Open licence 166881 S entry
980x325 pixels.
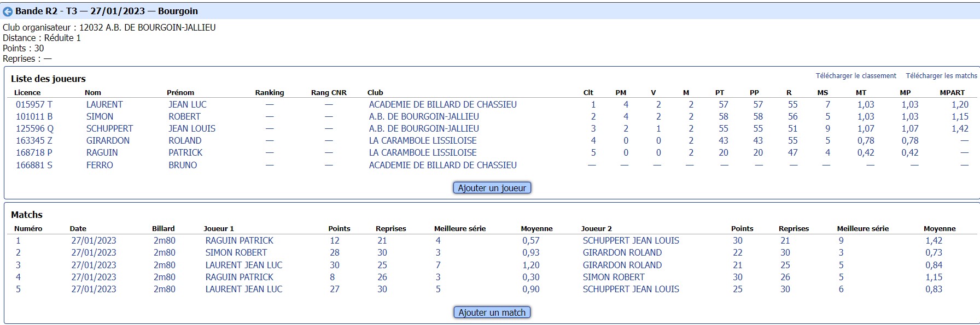[x=34, y=165]
